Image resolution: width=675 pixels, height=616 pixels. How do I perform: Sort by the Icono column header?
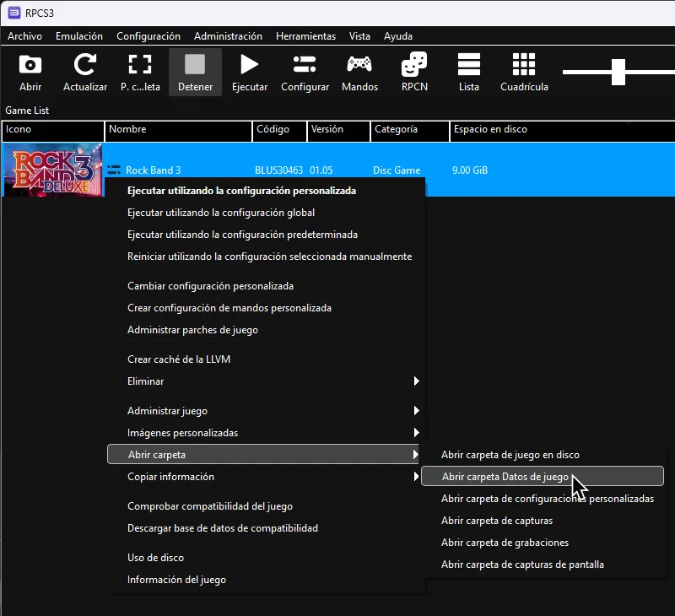pos(53,132)
